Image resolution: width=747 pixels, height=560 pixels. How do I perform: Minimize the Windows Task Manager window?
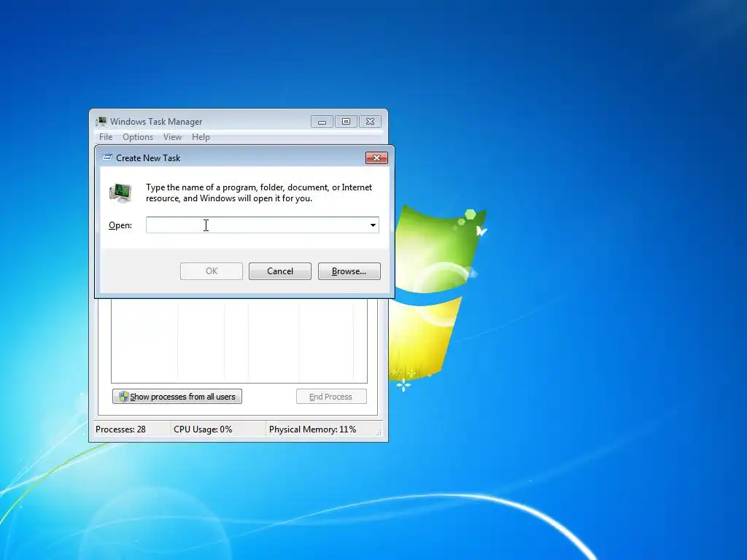(x=322, y=122)
